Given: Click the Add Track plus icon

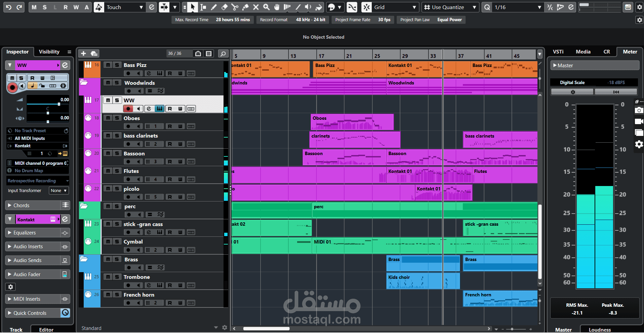Looking at the screenshot, I should pyautogui.click(x=84, y=53).
